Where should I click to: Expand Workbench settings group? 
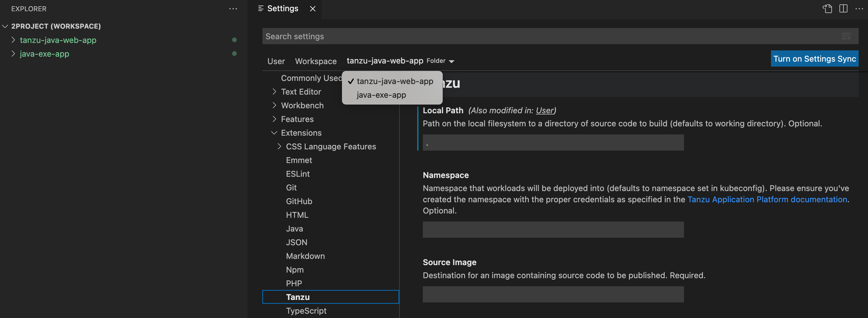[274, 105]
